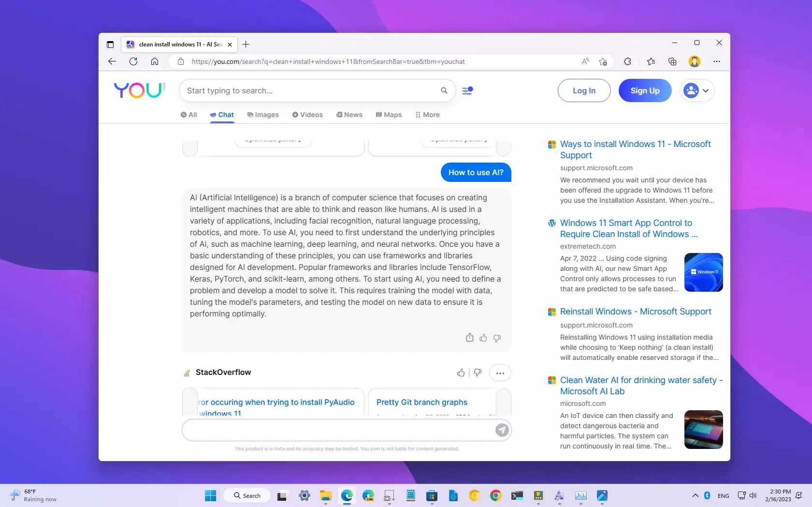
Task: Open the Favorites list in the toolbar
Action: point(651,61)
